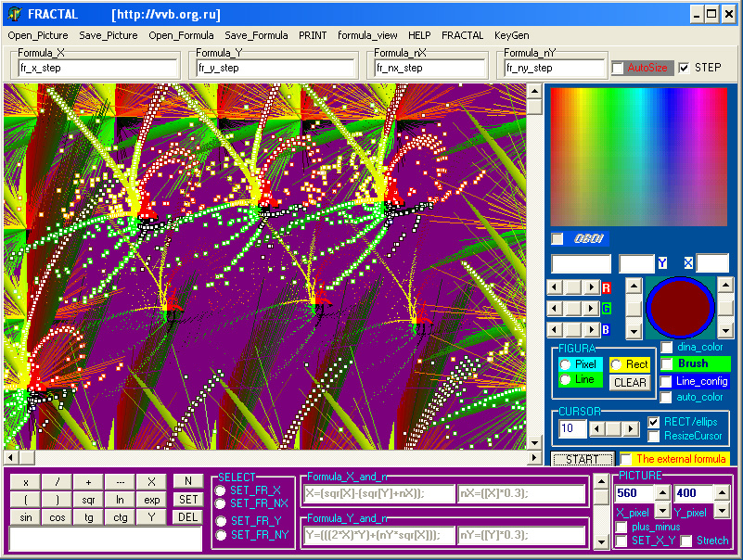
Task: Open the Open_Picture menu
Action: [38, 35]
